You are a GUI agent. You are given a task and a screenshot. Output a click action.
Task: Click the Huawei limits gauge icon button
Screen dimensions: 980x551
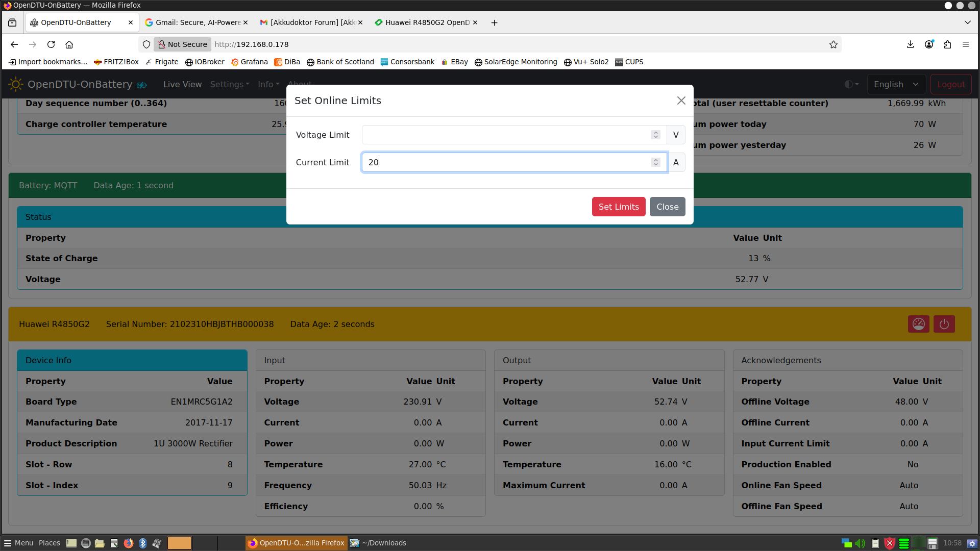point(918,324)
